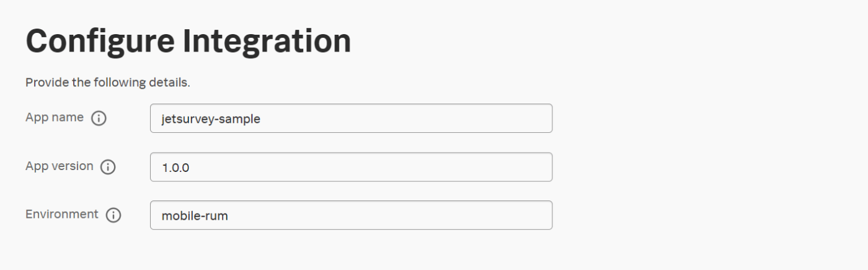Image resolution: width=868 pixels, height=270 pixels.
Task: Click the "App version" field label
Action: 60,166
